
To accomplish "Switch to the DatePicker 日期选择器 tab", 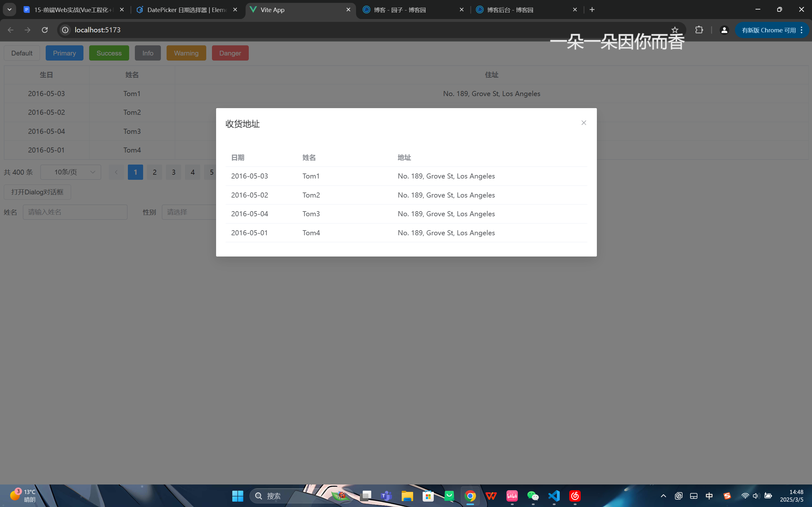I will click(187, 10).
